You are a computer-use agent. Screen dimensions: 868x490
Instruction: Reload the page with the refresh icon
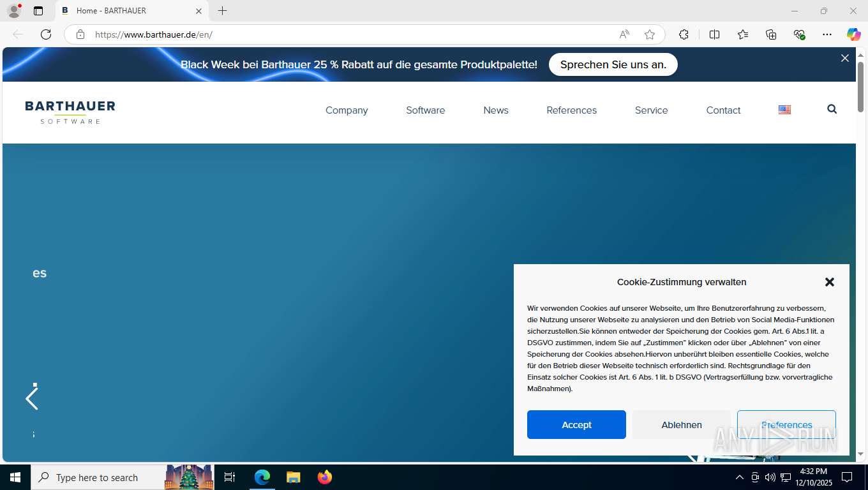point(46,34)
